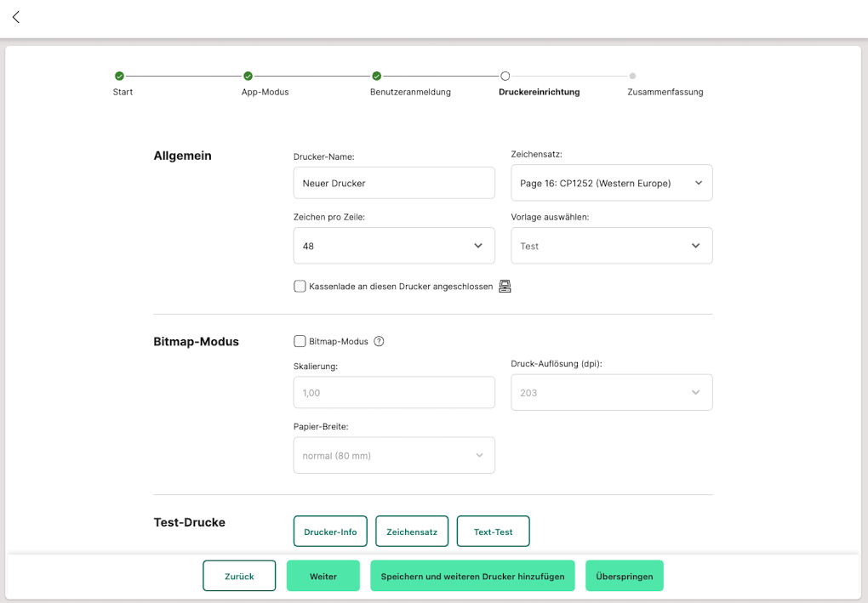Click the Zusammenfassung step dot

[632, 76]
